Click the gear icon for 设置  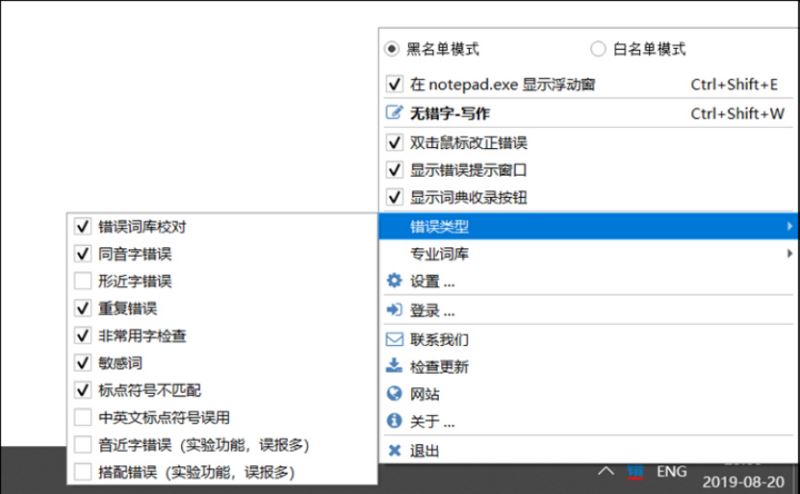(394, 280)
